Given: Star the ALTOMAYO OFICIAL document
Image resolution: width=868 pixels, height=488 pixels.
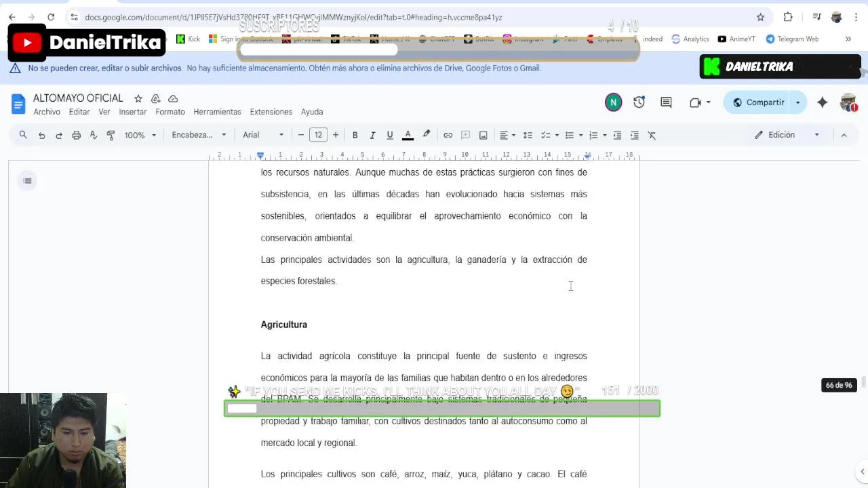Looking at the screenshot, I should tap(138, 98).
